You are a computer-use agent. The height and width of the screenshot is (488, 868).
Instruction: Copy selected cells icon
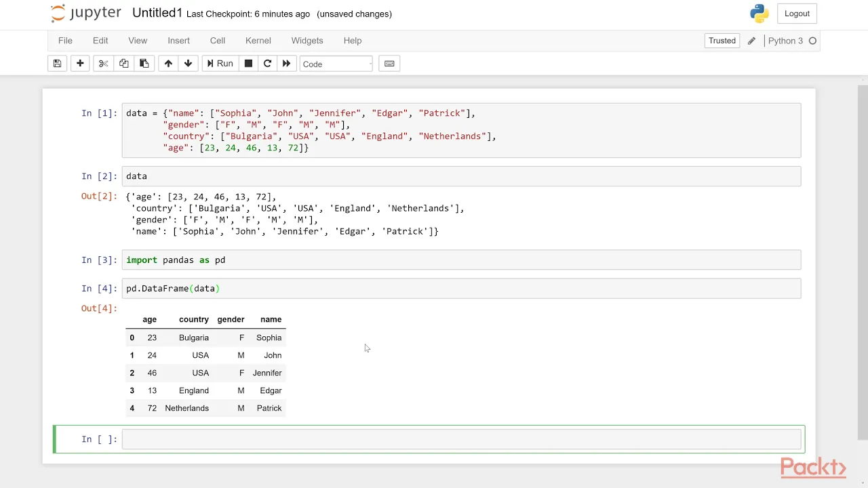click(x=123, y=64)
